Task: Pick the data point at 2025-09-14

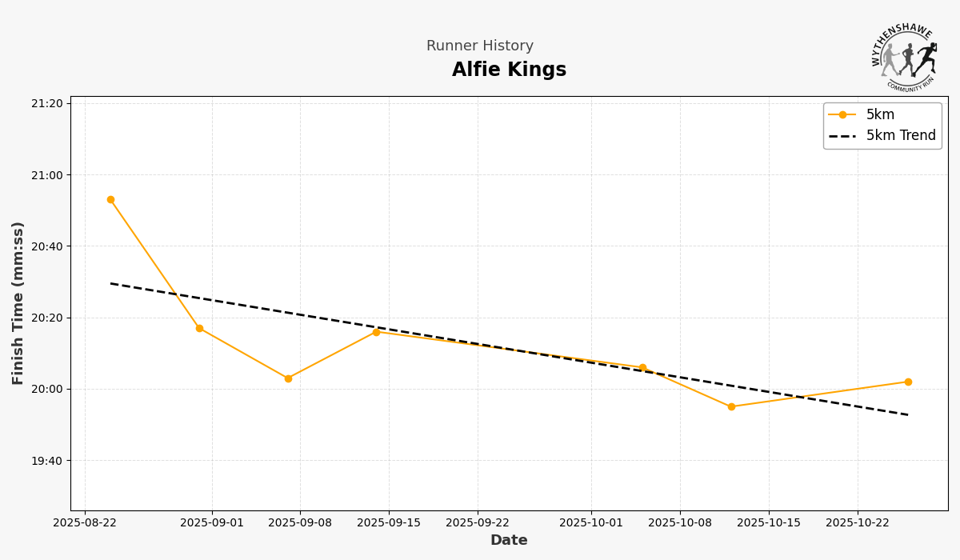Action: click(376, 332)
